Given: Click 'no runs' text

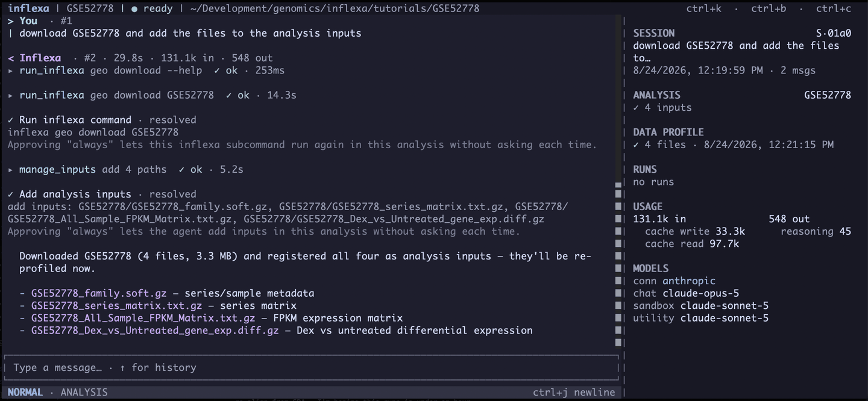Looking at the screenshot, I should click(x=653, y=182).
